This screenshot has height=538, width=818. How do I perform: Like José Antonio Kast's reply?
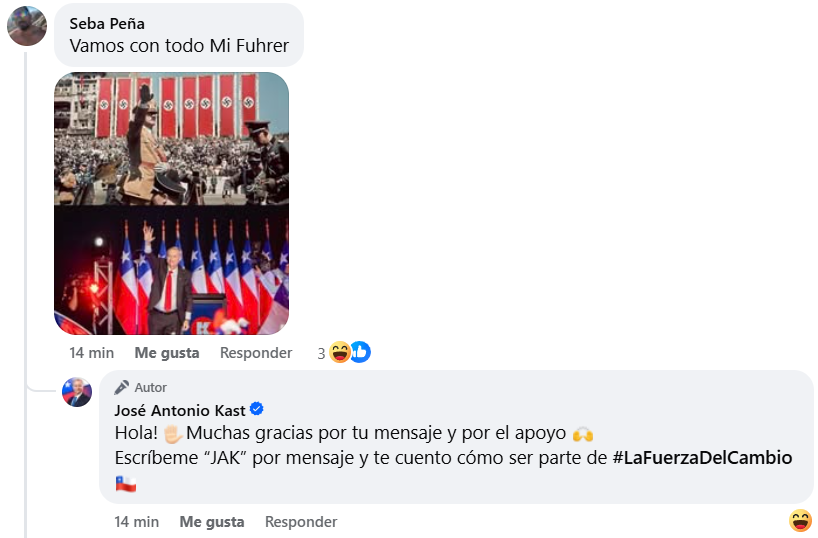[212, 522]
